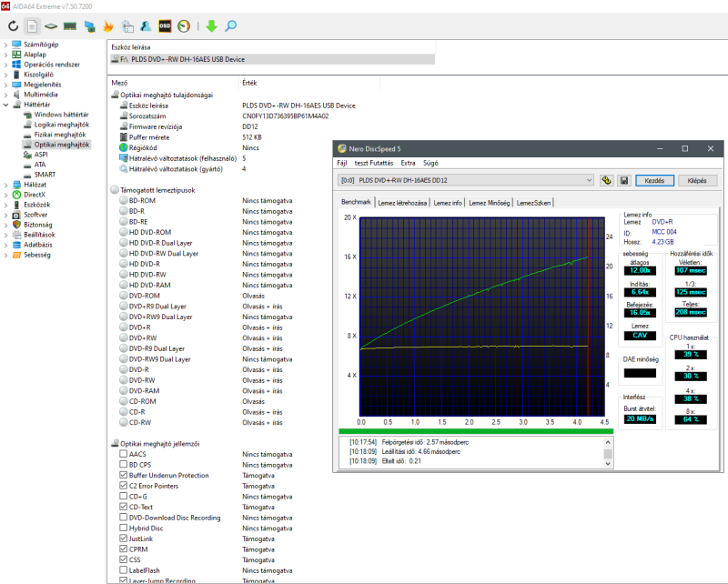
Task: Toggle the AACS checkbox
Action: coord(124,455)
